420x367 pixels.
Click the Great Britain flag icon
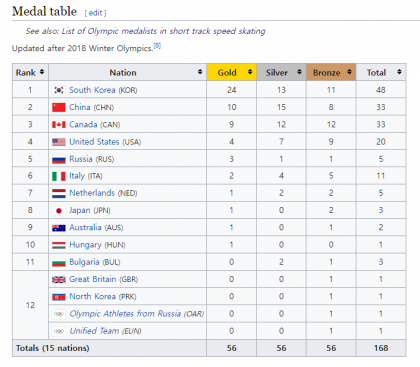59,280
